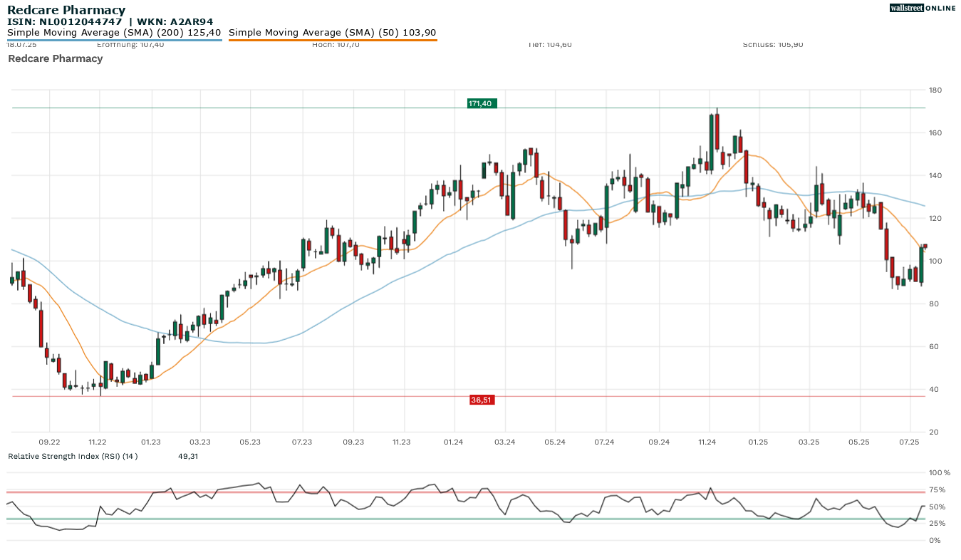
Task: Click the Redcare Pharmacy chart subtitle
Action: [56, 58]
